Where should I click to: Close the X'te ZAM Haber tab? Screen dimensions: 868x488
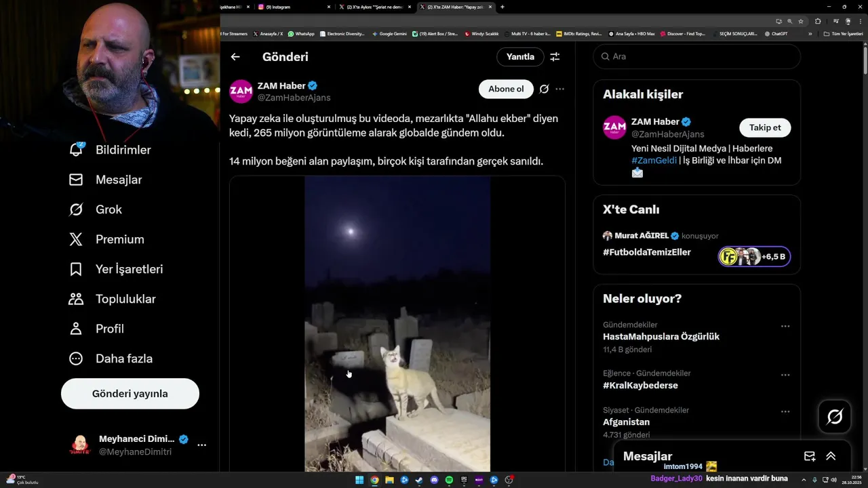pyautogui.click(x=490, y=7)
